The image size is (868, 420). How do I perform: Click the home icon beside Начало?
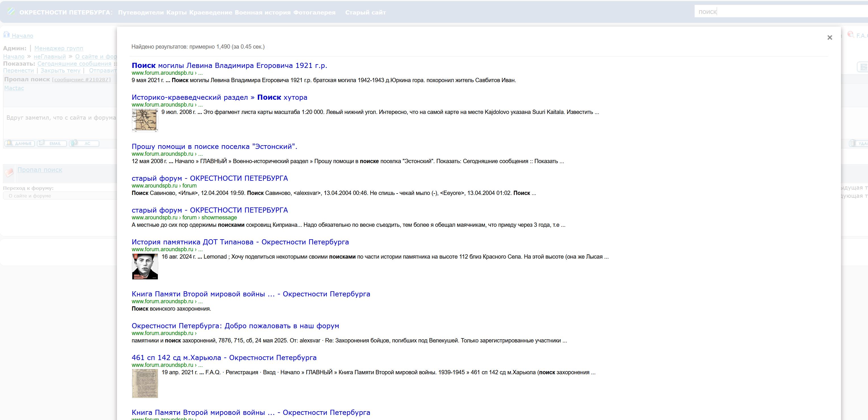click(x=7, y=35)
